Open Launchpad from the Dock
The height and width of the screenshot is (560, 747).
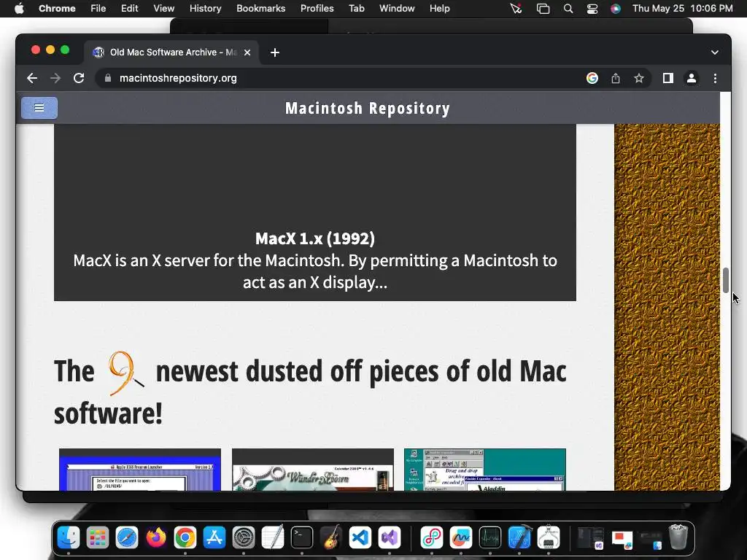tap(98, 537)
